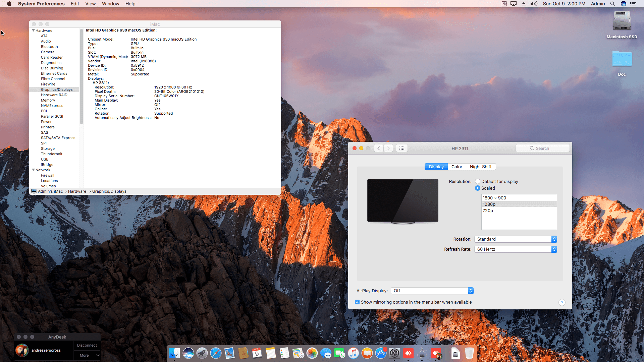Select USB in hardware list
This screenshot has height=362, width=644.
45,159
